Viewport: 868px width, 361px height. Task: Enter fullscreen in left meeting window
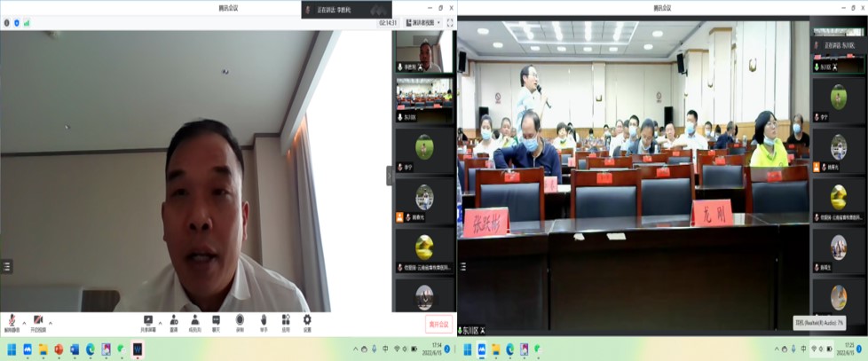449,23
